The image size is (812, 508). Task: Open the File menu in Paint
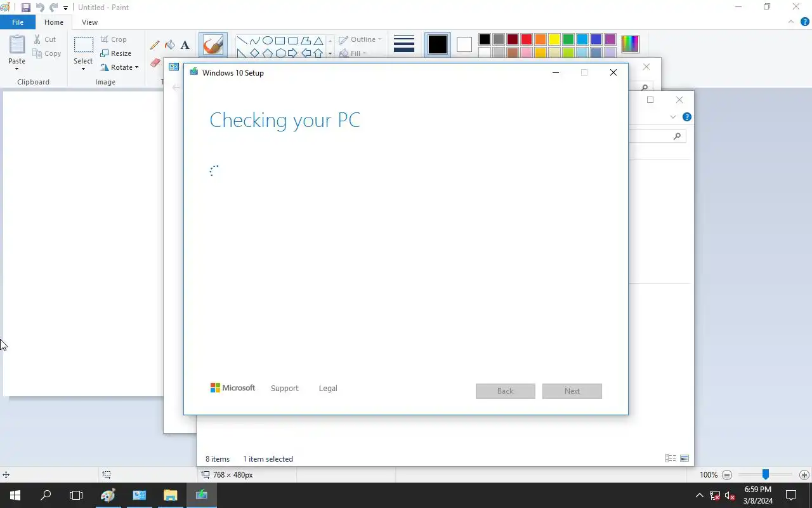[x=18, y=22]
